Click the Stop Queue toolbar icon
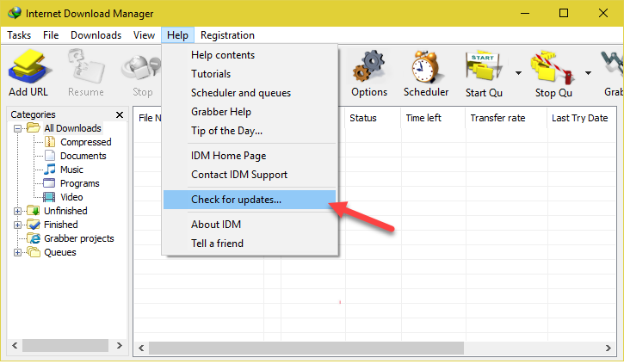This screenshot has height=364, width=624. click(x=551, y=67)
